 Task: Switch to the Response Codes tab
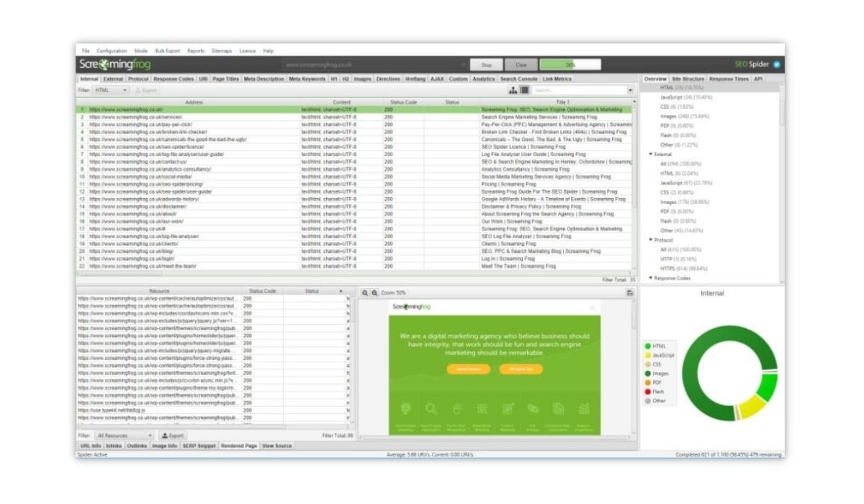click(174, 79)
